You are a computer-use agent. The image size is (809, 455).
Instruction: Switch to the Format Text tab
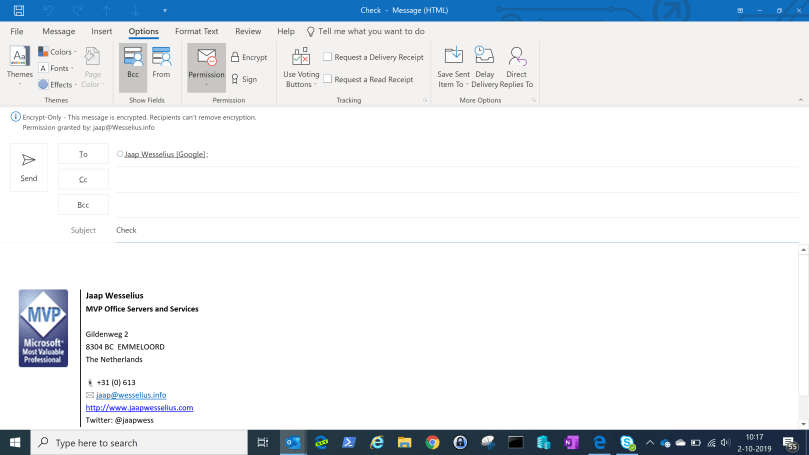pos(196,31)
